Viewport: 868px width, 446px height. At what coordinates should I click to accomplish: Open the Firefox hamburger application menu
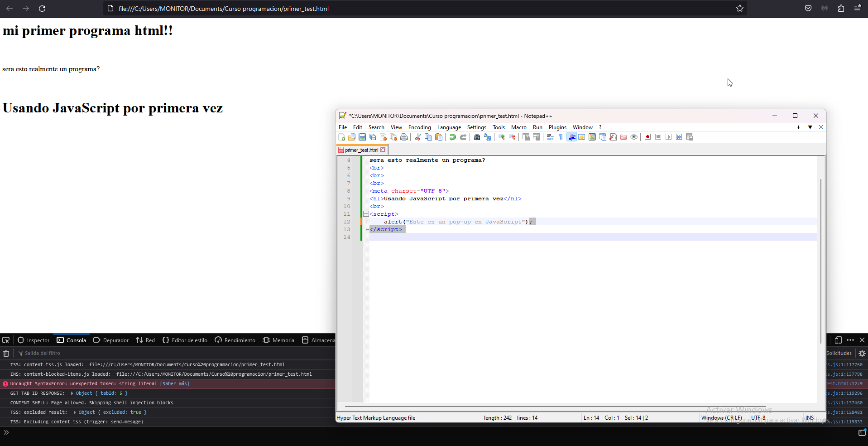(858, 8)
